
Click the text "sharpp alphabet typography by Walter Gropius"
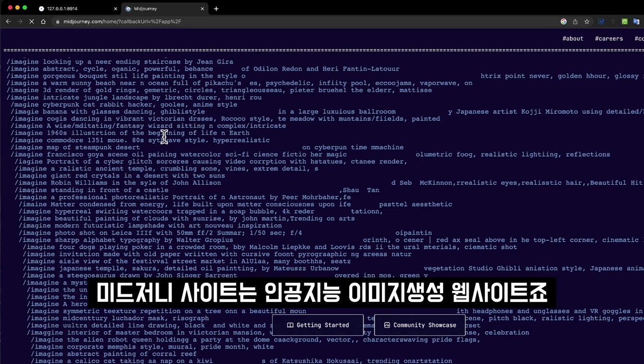click(x=144, y=240)
